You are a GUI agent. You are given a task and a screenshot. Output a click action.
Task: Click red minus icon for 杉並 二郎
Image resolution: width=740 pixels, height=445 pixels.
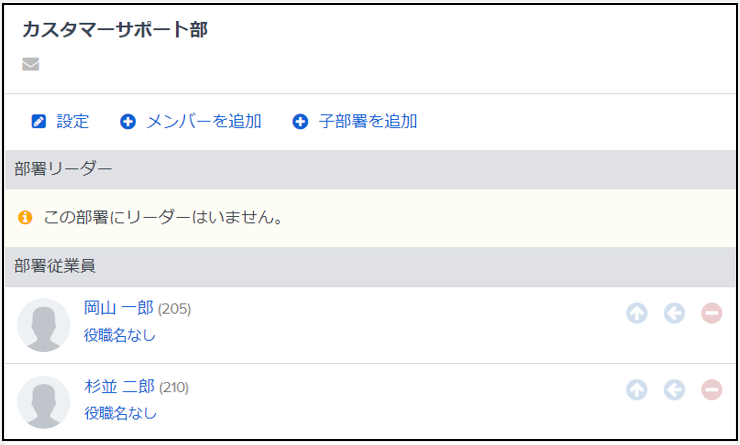712,390
